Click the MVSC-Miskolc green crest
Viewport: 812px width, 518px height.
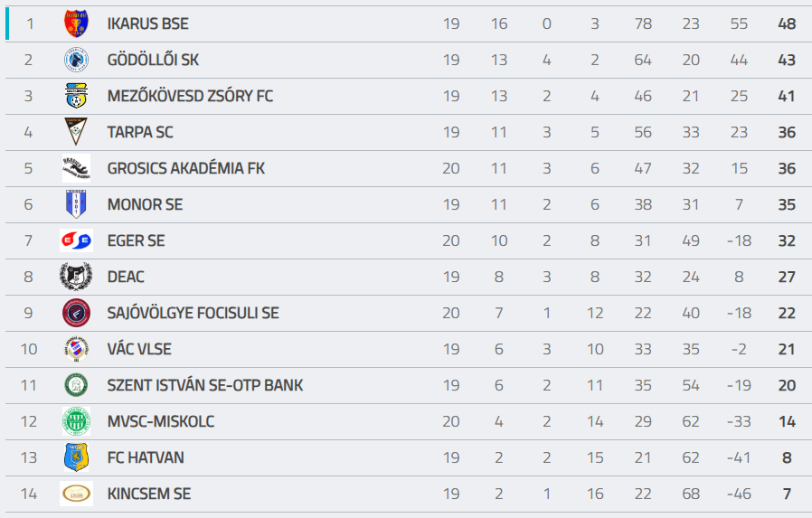click(x=76, y=421)
